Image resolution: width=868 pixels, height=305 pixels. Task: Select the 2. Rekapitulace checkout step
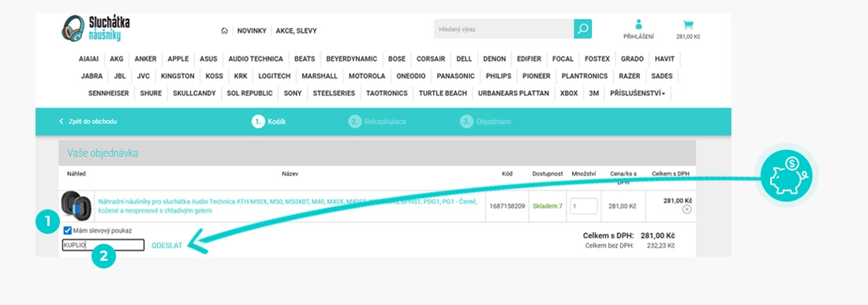377,122
